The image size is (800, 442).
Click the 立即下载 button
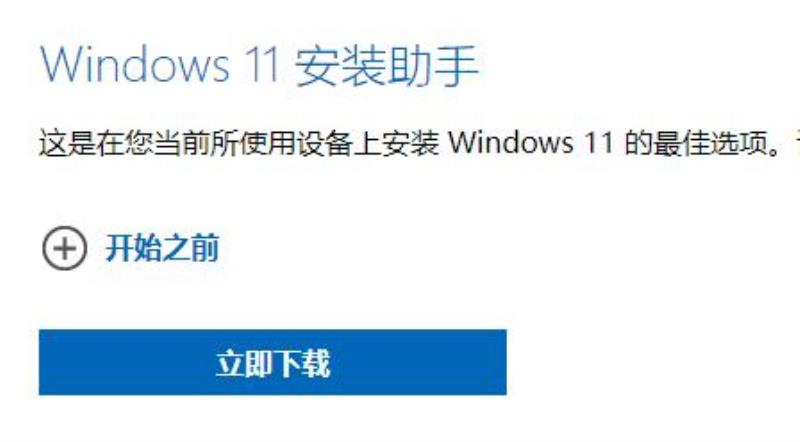coord(272,362)
